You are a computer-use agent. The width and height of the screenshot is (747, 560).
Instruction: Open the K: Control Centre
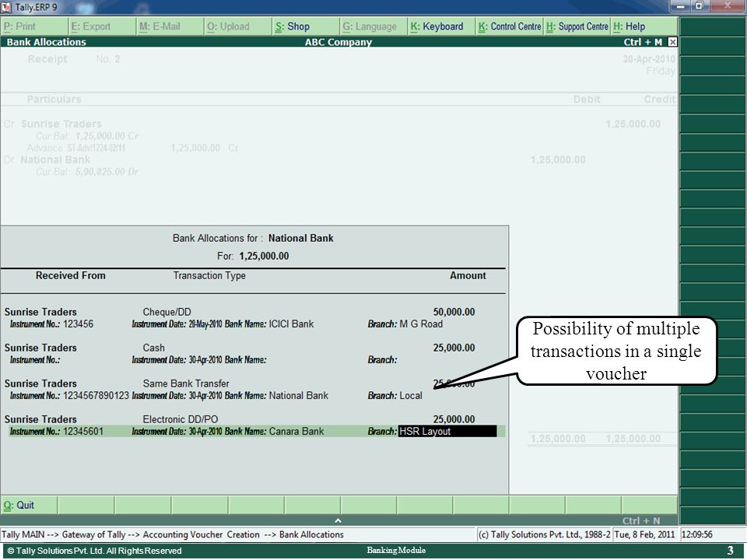(509, 26)
